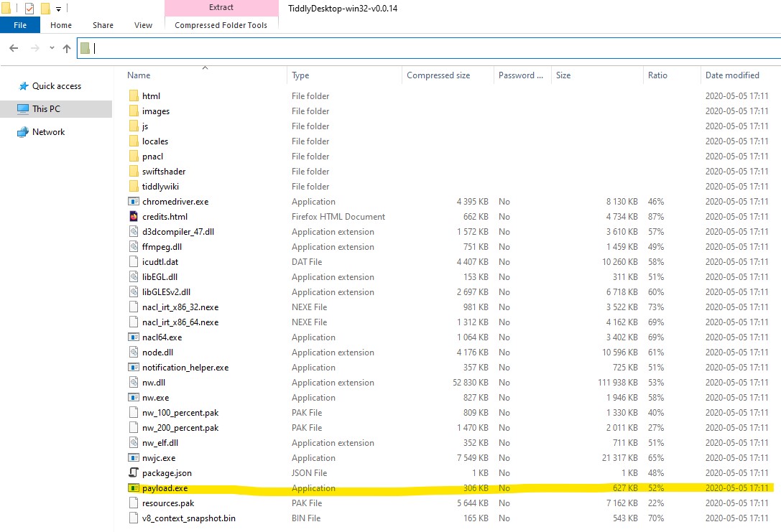Select the nw_elf.dll file name
Image resolution: width=781 pixels, height=532 pixels.
[x=160, y=442]
